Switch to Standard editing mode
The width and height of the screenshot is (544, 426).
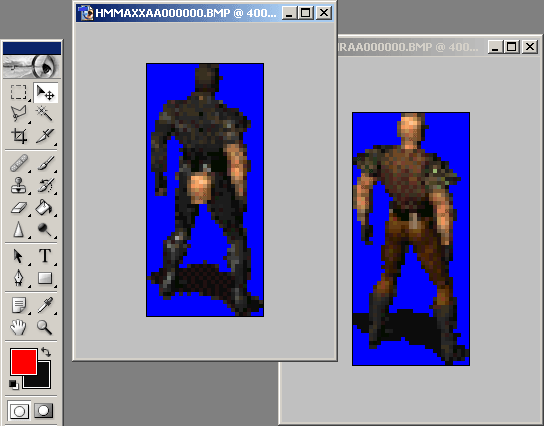[19, 411]
